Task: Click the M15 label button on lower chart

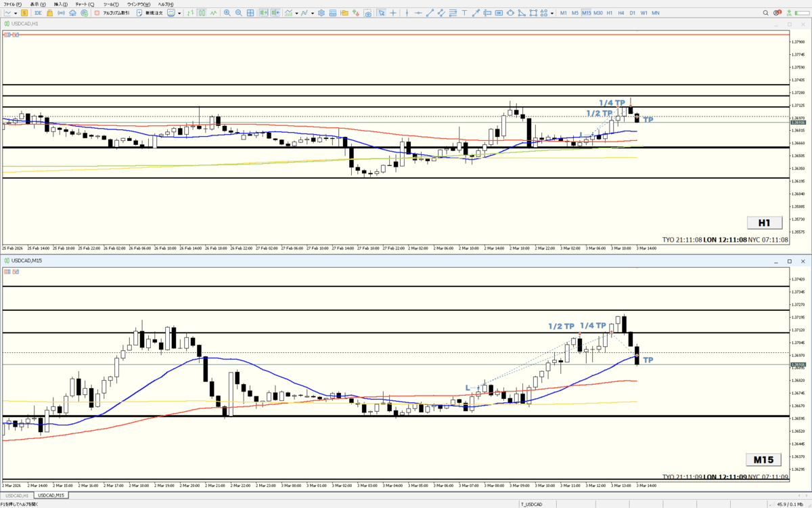Action: point(763,460)
